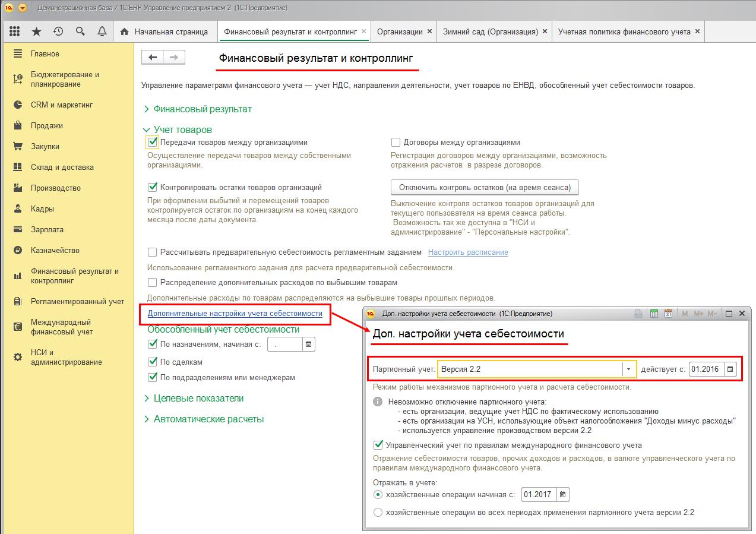The width and height of the screenshot is (756, 534).
Task: Toggle 'Договоры между организациями' checkbox
Action: pyautogui.click(x=396, y=143)
